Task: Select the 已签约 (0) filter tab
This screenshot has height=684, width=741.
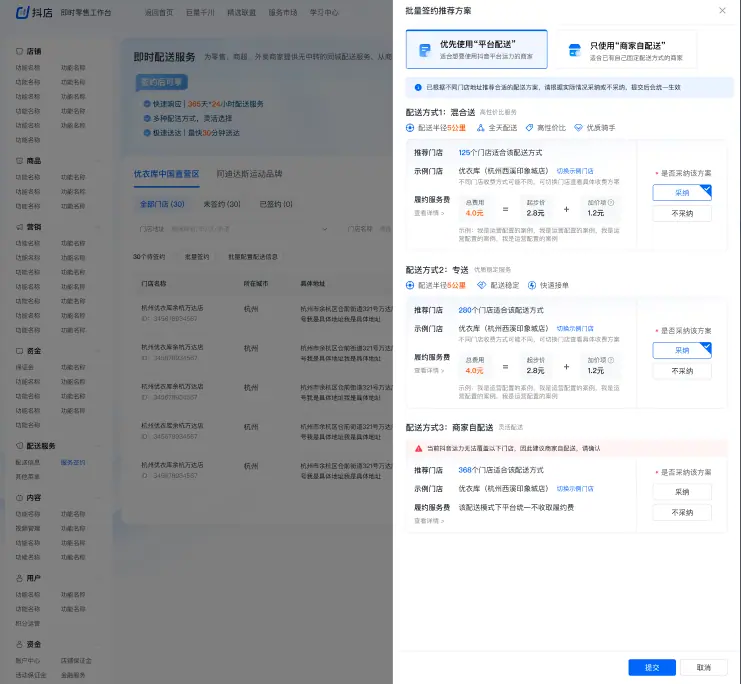Action: pos(276,204)
